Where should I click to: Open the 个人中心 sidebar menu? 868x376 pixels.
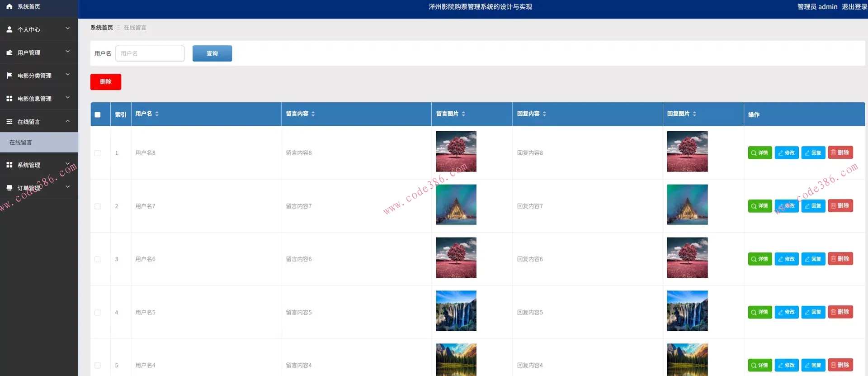coord(39,29)
